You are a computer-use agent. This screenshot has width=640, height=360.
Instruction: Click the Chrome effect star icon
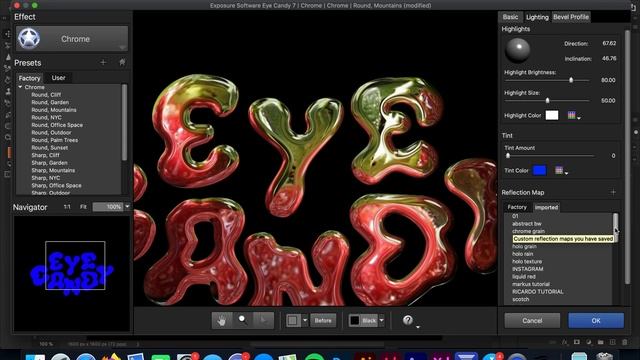[x=29, y=39]
